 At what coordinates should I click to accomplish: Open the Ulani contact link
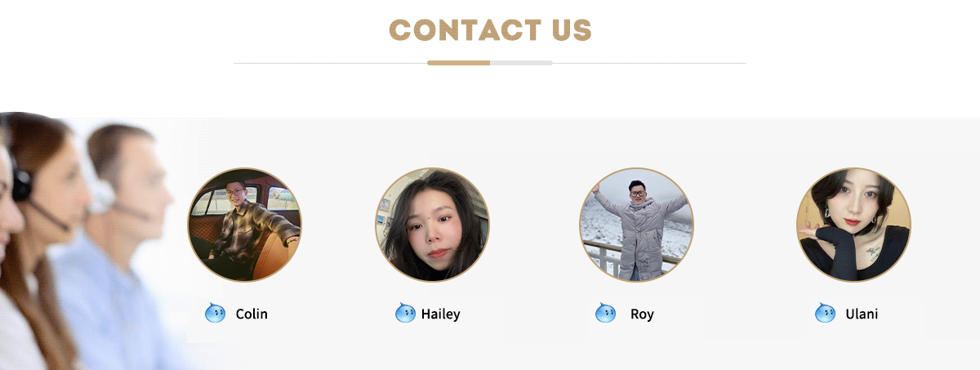click(x=862, y=314)
